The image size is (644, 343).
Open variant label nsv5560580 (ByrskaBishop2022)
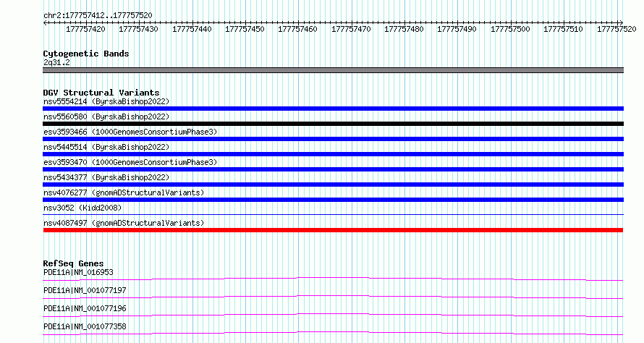coord(106,117)
